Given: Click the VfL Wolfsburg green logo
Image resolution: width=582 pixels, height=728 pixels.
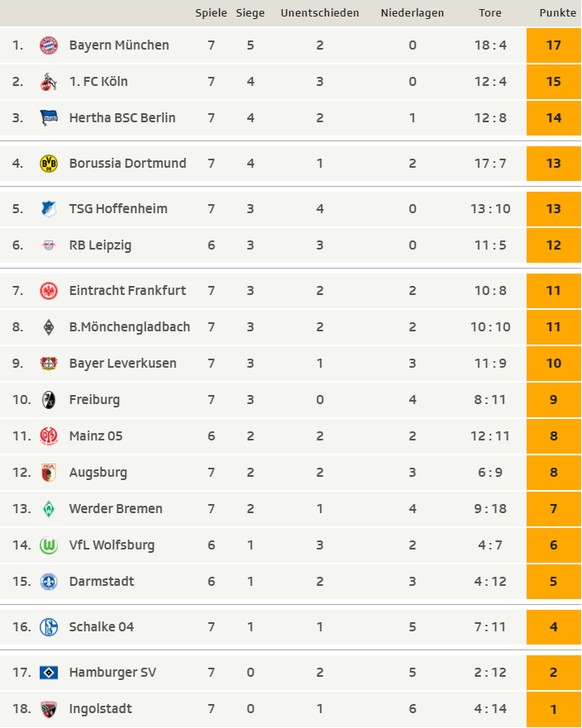Looking at the screenshot, I should [x=49, y=545].
